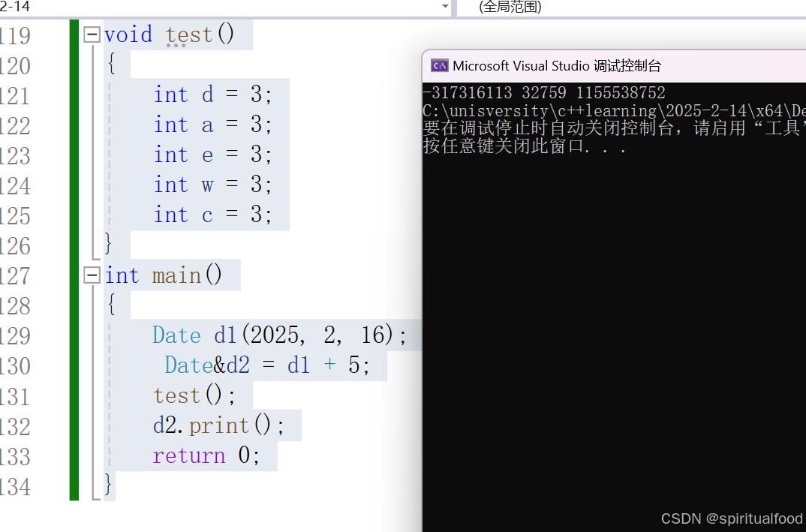This screenshot has width=806, height=532.
Task: Collapse the void test() function block
Action: point(92,35)
